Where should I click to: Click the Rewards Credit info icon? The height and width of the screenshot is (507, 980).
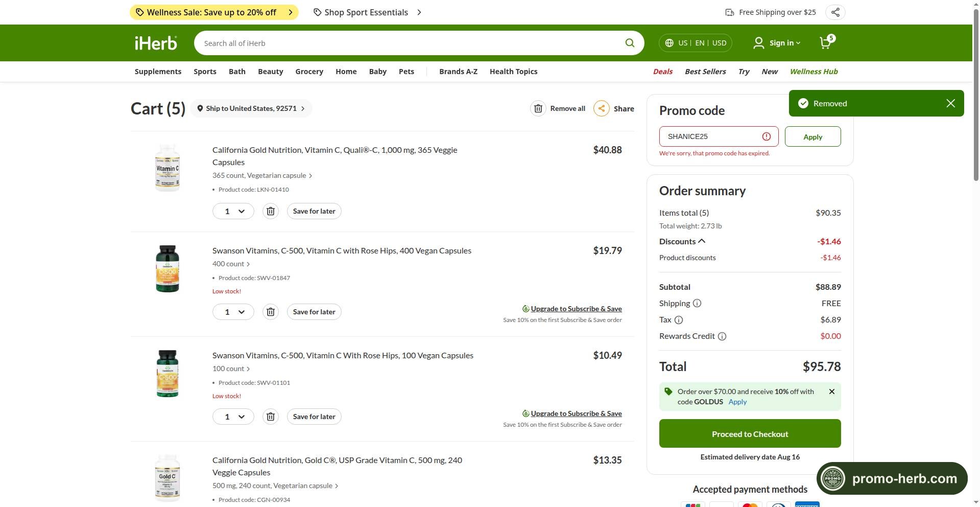point(722,336)
